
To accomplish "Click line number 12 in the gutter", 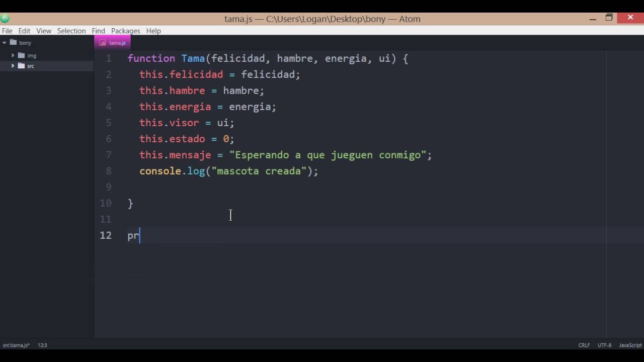I will point(106,235).
